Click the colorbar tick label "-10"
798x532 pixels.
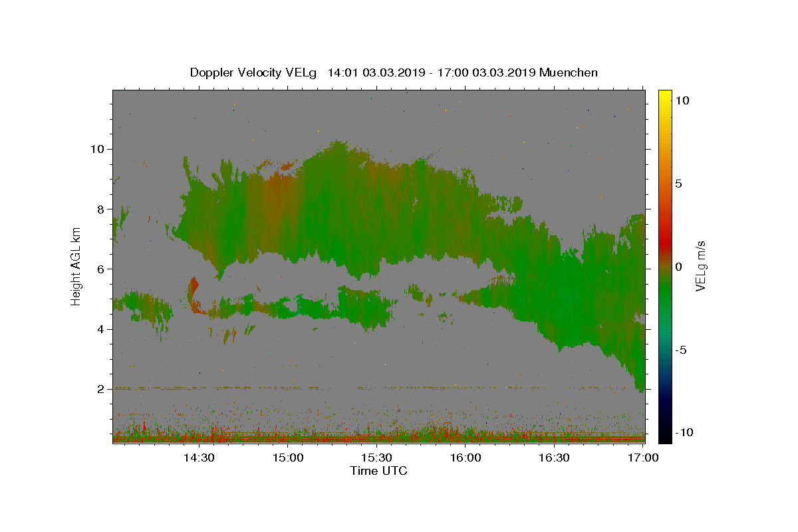click(x=684, y=433)
